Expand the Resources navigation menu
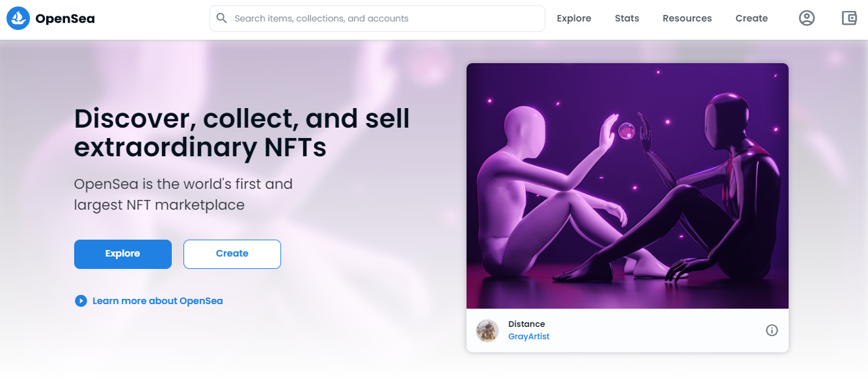868x392 pixels. tap(687, 18)
